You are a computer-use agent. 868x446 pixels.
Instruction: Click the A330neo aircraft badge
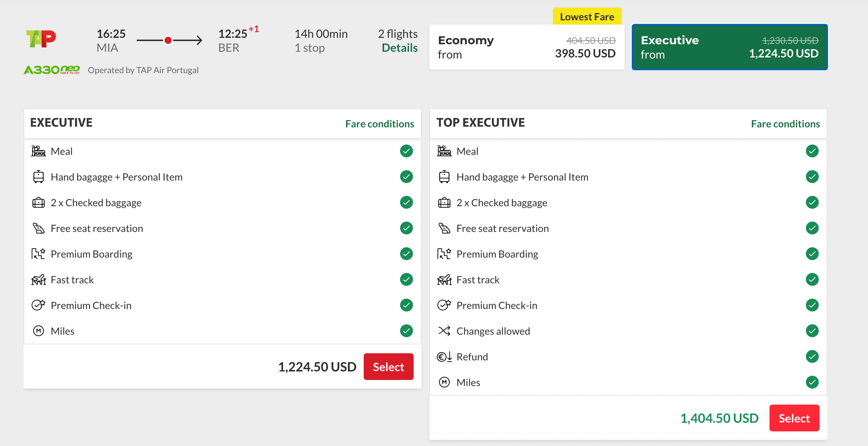[52, 70]
